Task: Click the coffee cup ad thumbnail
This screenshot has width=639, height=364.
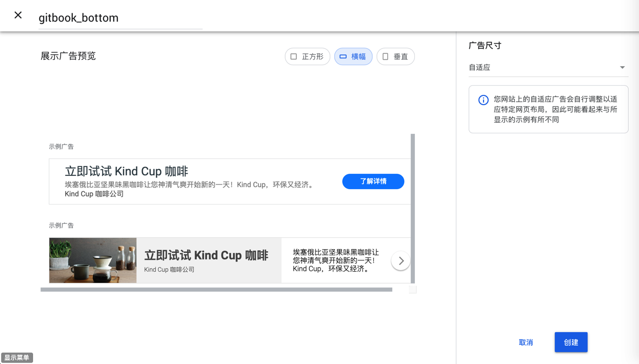Action: (93, 260)
